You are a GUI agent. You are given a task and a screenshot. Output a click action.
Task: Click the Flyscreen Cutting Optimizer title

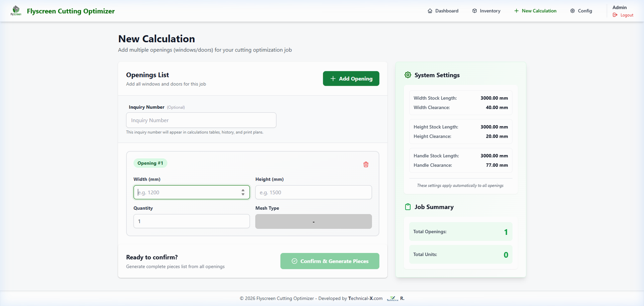click(71, 11)
